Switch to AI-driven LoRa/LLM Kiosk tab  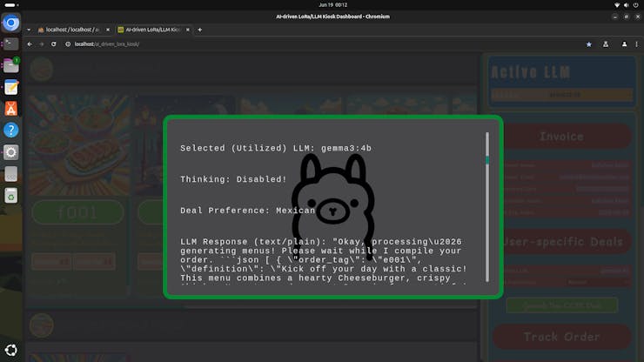[153, 30]
